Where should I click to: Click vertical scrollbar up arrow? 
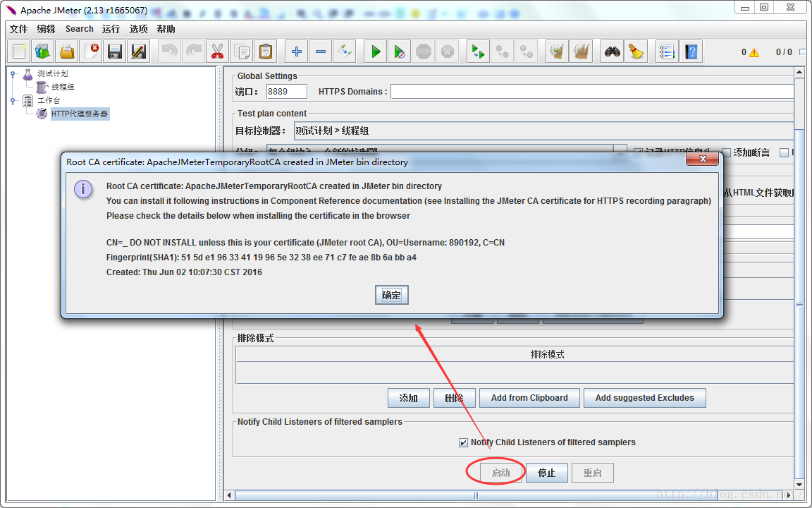799,72
